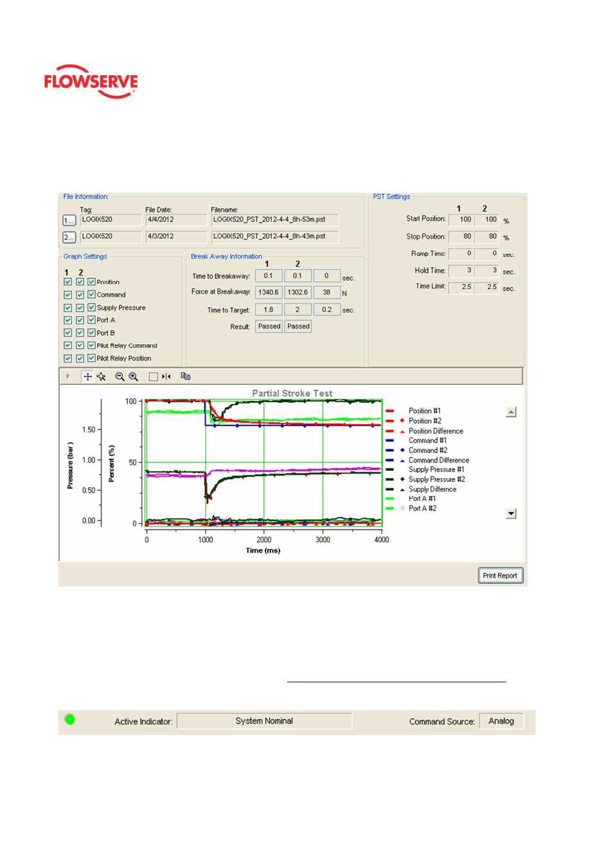Click legend entry Supply Differnce
This screenshot has height=868, width=613.
pos(432,489)
